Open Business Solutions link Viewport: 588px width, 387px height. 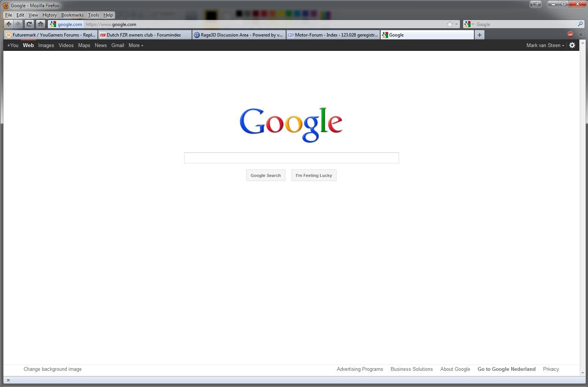[x=411, y=369]
